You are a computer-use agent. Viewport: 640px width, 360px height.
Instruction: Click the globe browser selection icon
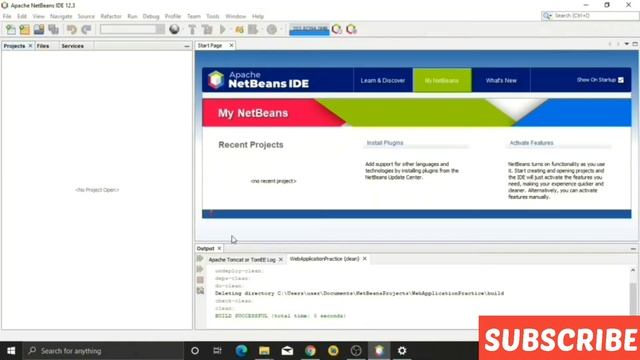(174, 29)
